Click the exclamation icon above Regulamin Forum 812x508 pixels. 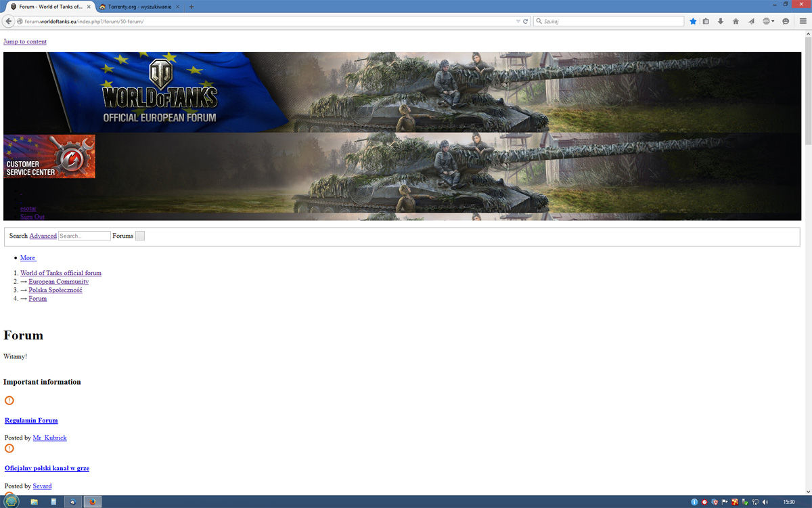[9, 400]
